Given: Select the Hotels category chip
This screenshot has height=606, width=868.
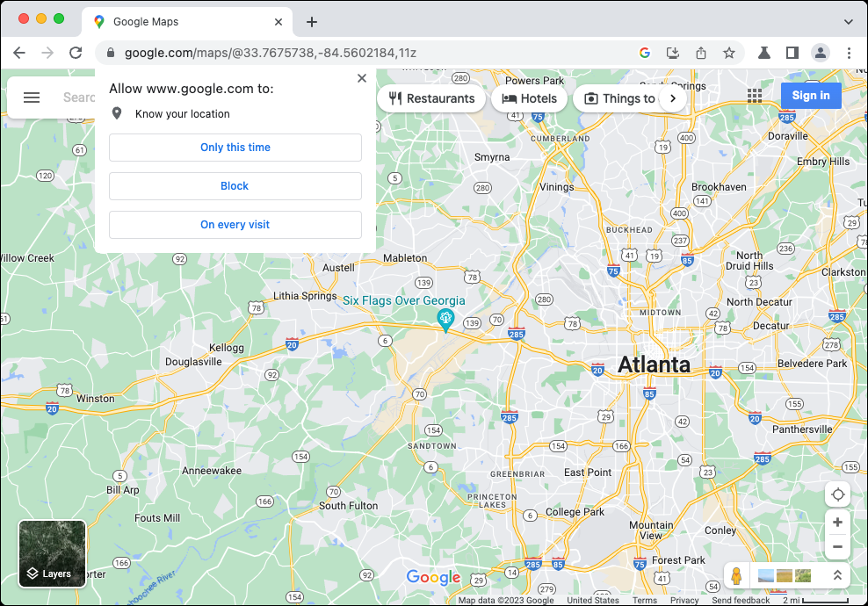Looking at the screenshot, I should tap(530, 98).
